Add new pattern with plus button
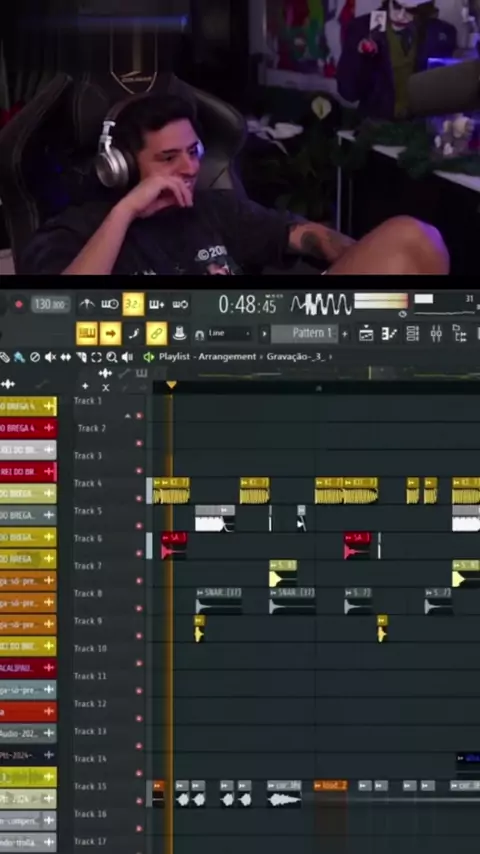Image resolution: width=480 pixels, height=854 pixels. point(344,333)
